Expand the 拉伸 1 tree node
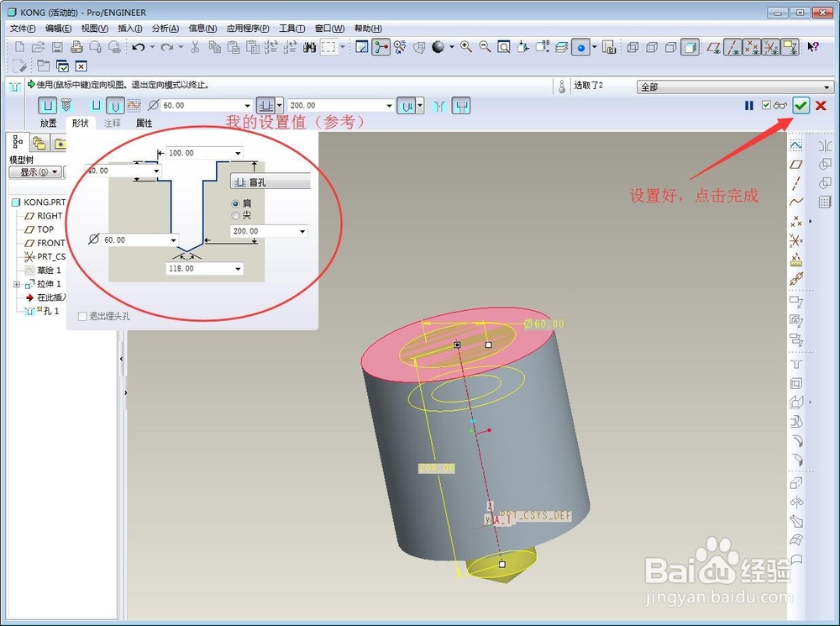This screenshot has width=840, height=626. 17,284
